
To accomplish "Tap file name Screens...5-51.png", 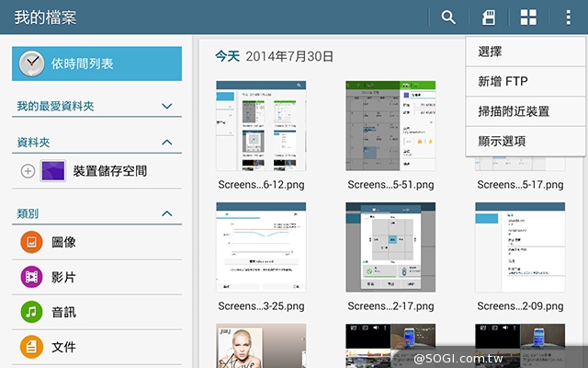I will (390, 185).
